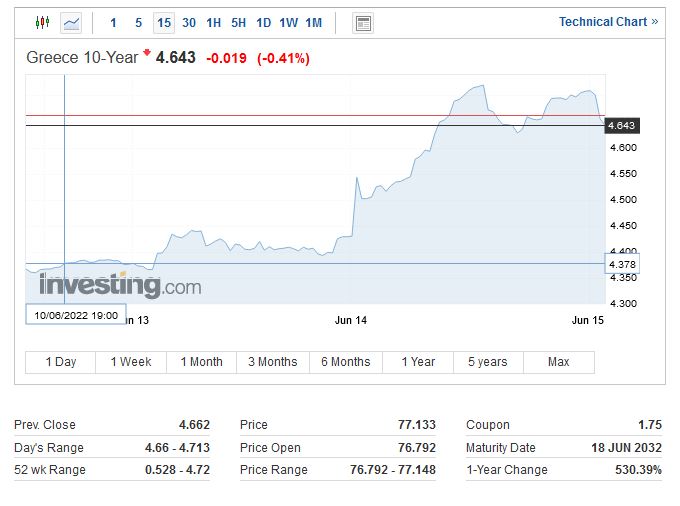Open the Technical Chart link
680x506 pixels.
pyautogui.click(x=608, y=22)
